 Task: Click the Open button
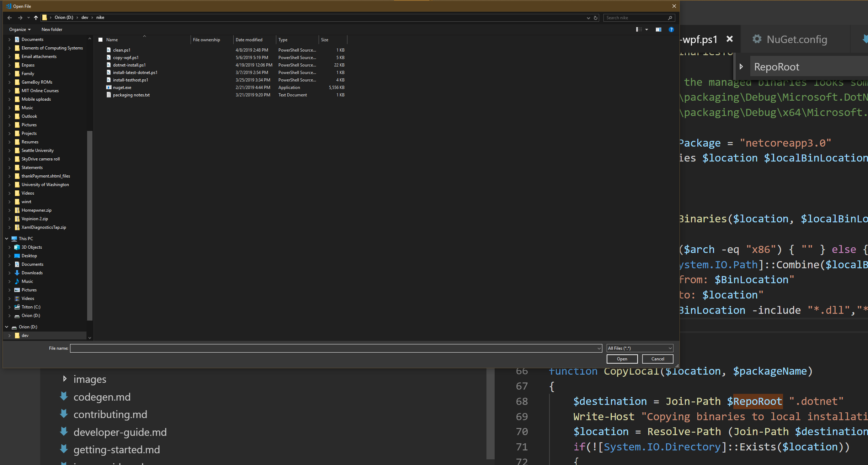click(x=622, y=359)
